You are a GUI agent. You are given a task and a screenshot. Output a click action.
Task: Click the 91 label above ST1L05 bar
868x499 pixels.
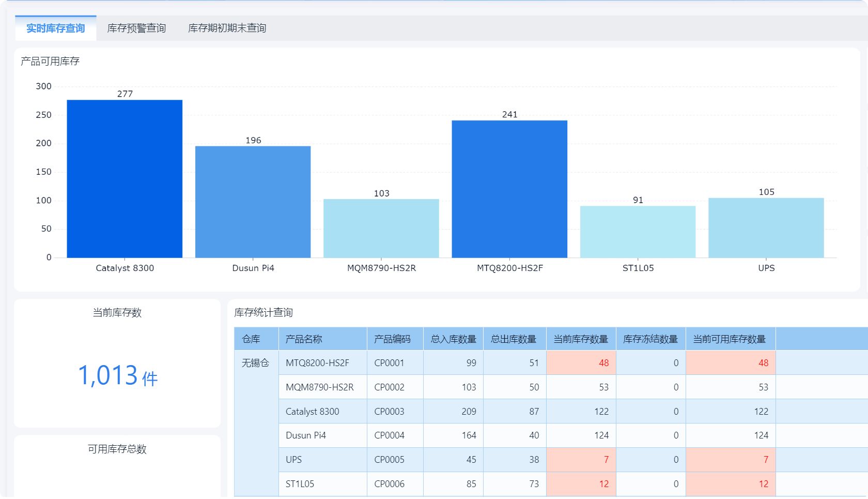click(x=638, y=200)
